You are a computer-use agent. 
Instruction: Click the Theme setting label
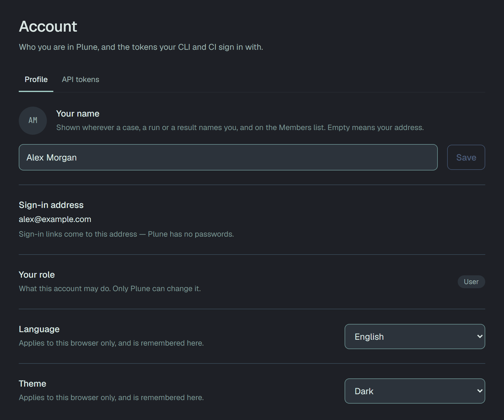33,384
